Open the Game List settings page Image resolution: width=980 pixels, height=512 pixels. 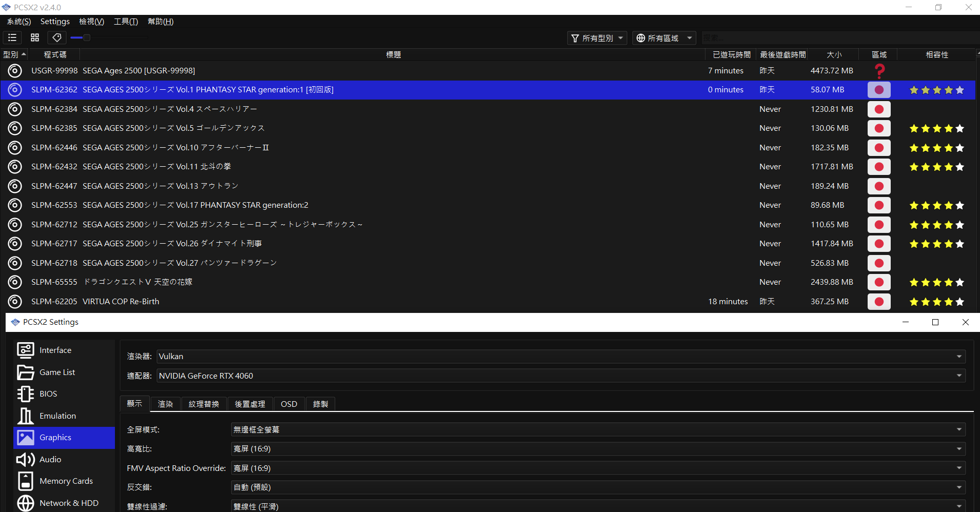[57, 372]
